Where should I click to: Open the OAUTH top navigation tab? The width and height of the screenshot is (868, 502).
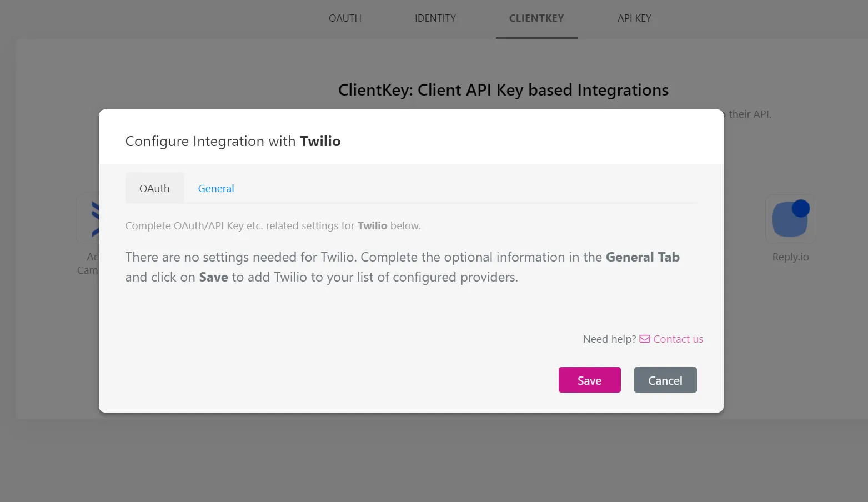click(x=345, y=18)
